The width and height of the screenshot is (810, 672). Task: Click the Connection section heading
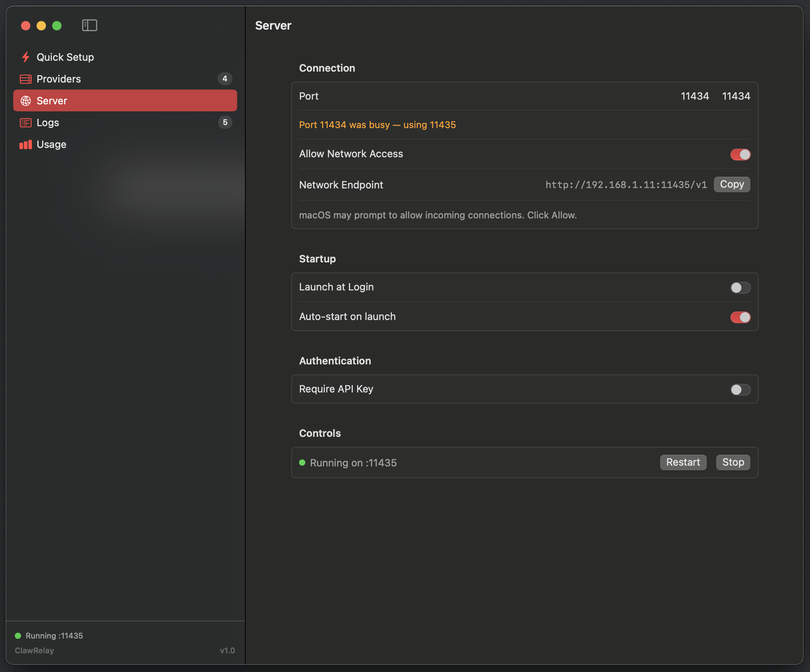click(x=327, y=68)
